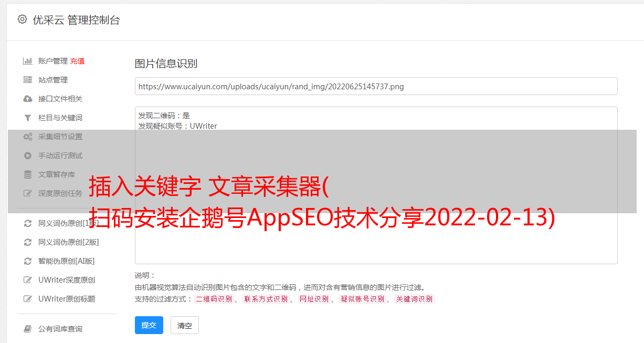Select UWriter原创标题 menu item
644x343 pixels.
pyautogui.click(x=67, y=299)
